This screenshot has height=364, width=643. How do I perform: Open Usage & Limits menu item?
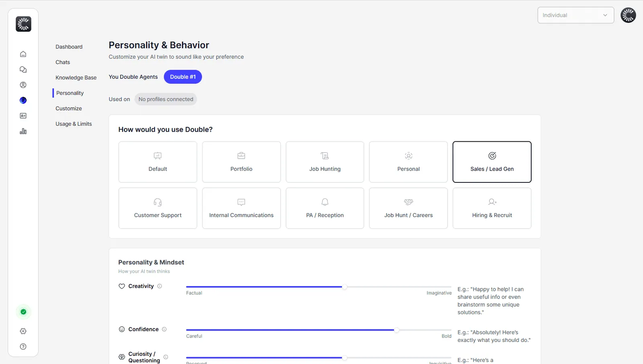[x=74, y=124]
